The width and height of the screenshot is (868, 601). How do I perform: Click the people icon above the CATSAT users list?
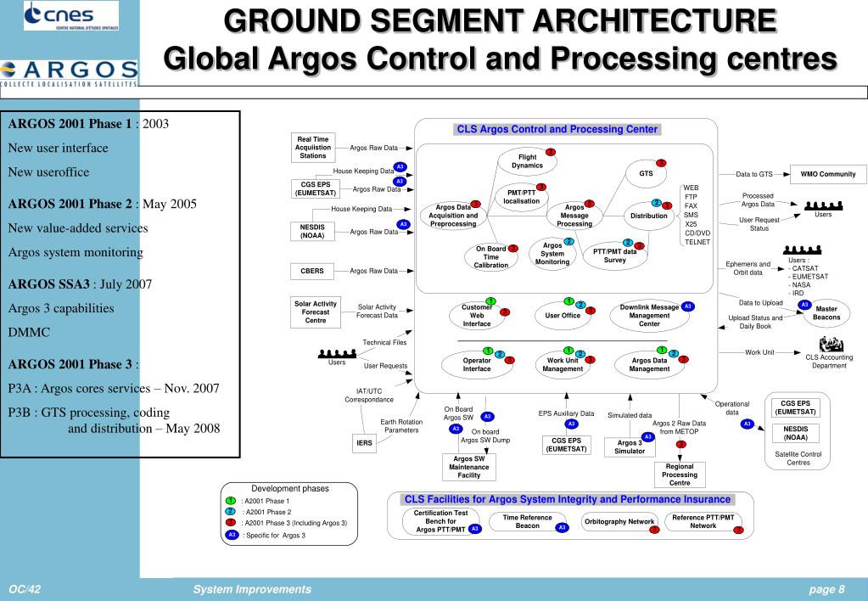[x=802, y=250]
